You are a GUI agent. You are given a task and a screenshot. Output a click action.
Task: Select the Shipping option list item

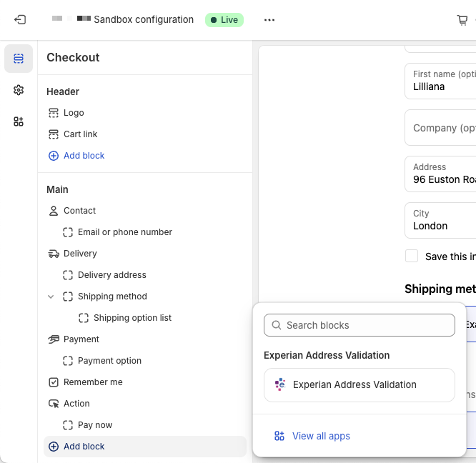[132, 318]
